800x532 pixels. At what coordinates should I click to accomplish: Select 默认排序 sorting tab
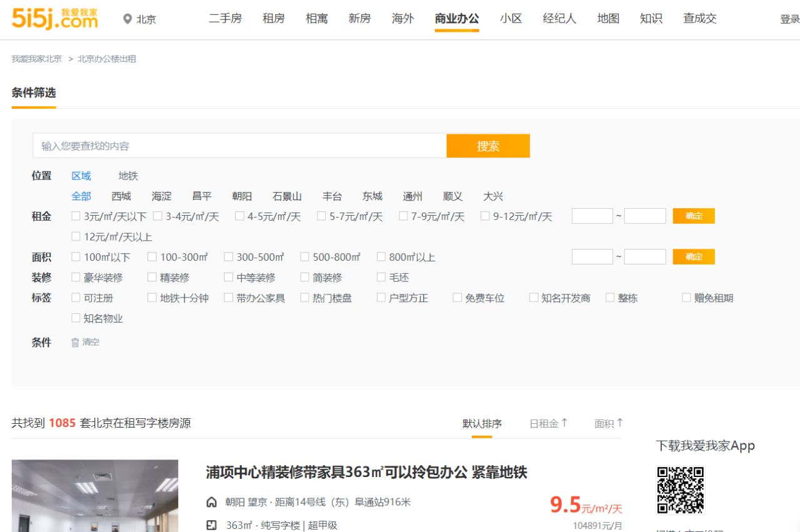click(482, 423)
